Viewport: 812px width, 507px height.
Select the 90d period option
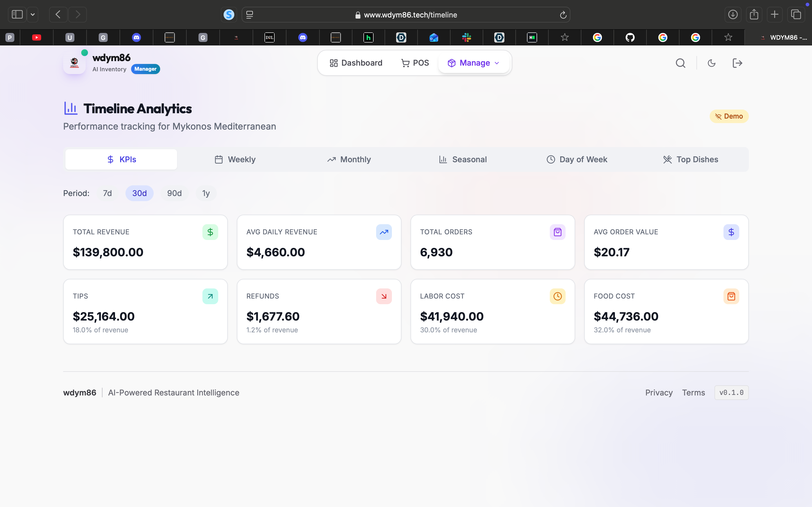click(x=174, y=193)
